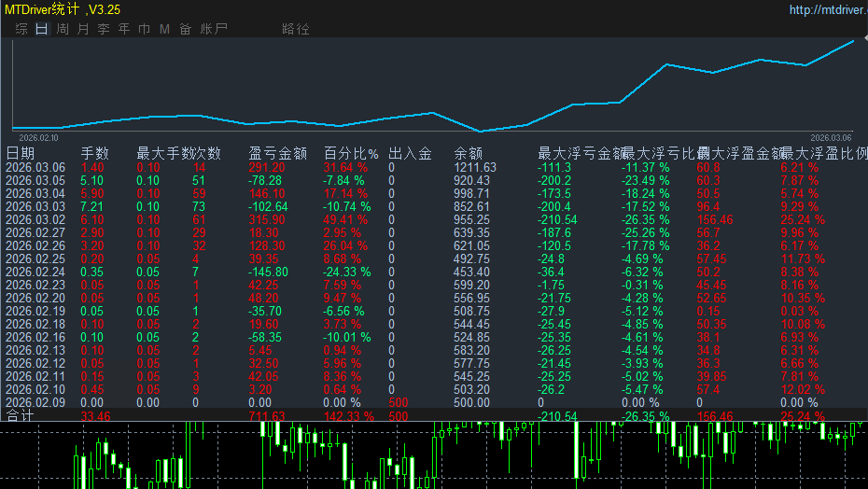
Task: Click the loss value -78.28
Action: tap(265, 180)
